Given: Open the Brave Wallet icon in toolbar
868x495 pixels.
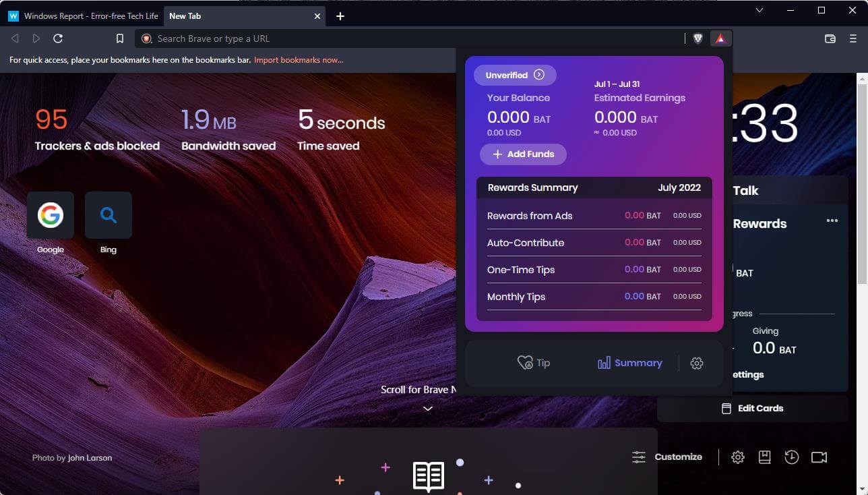Looking at the screenshot, I should pos(830,38).
